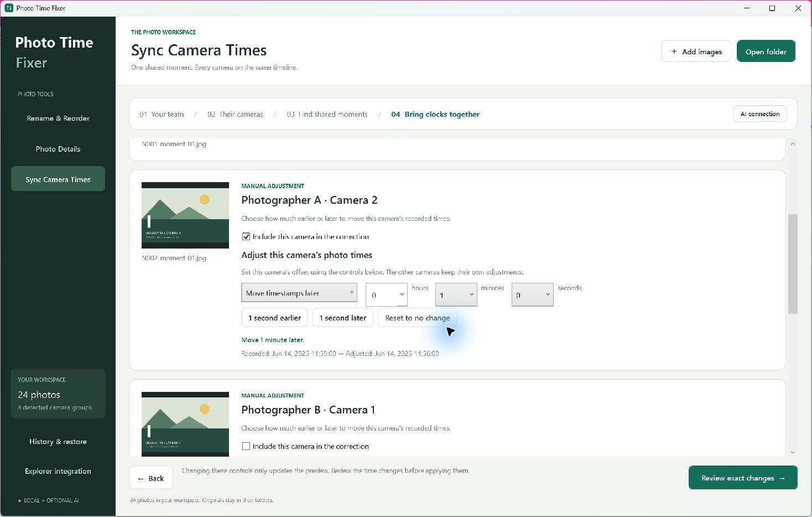Click the 24 photos workspace card
This screenshot has height=517, width=812.
click(x=58, y=394)
